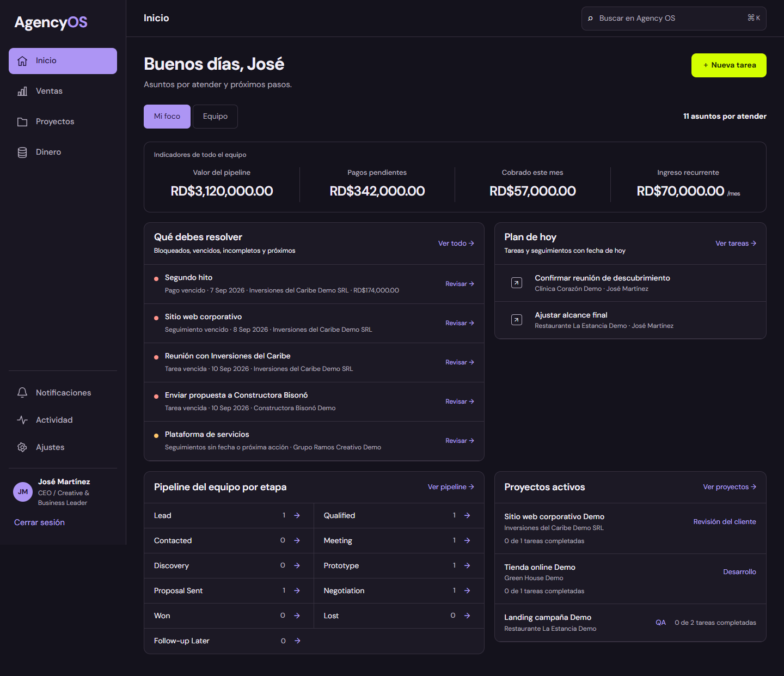The width and height of the screenshot is (784, 676).
Task: Select the Proyectos folder icon
Action: [x=22, y=122]
